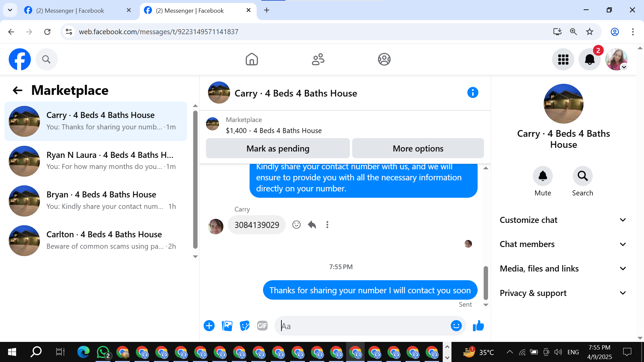The image size is (644, 362).
Task: Open the Groups icon in top navigation
Action: click(384, 59)
